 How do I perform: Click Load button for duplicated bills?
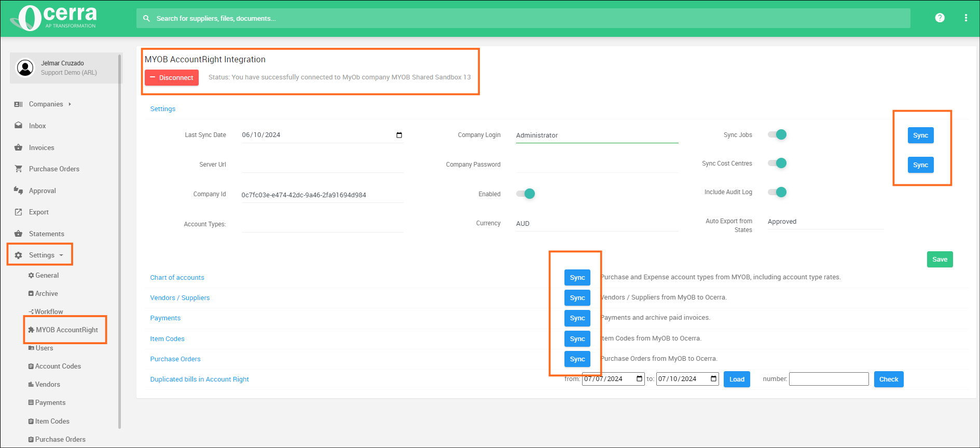coord(737,379)
